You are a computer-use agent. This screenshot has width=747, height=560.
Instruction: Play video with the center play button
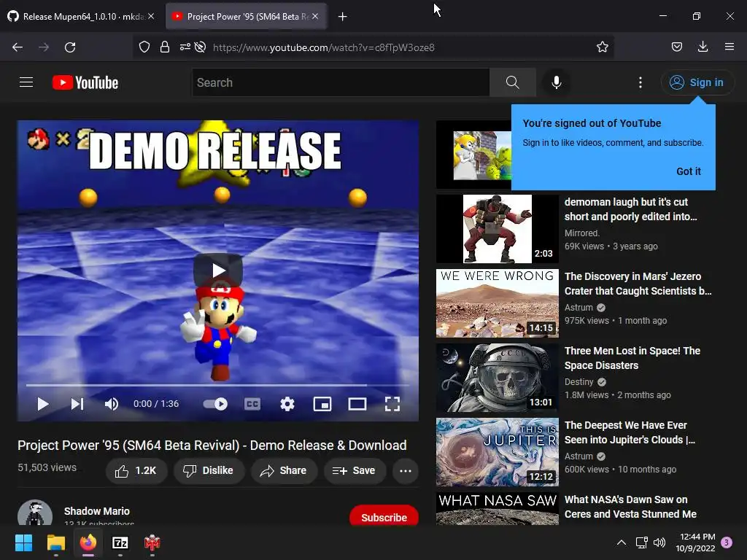218,270
